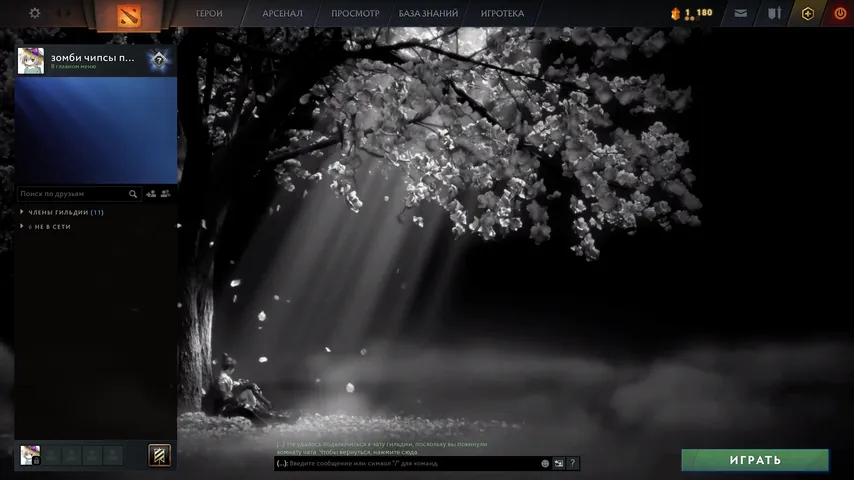
Task: Click the chat channel selector (..)
Action: (282, 464)
